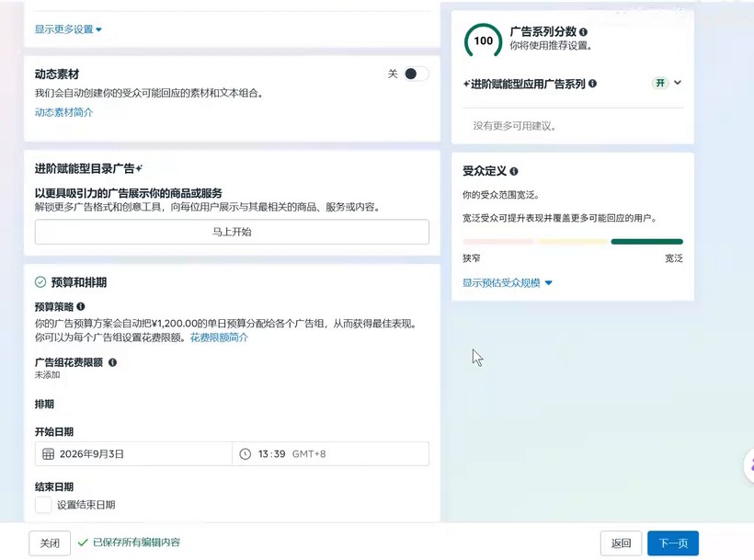
Task: Click the 100 campaign score circle
Action: point(484,41)
